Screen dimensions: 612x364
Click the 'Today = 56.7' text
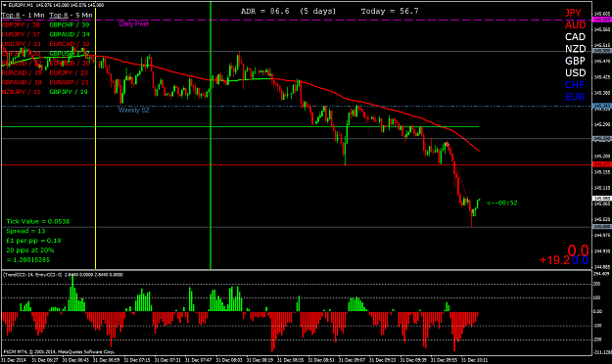[390, 11]
